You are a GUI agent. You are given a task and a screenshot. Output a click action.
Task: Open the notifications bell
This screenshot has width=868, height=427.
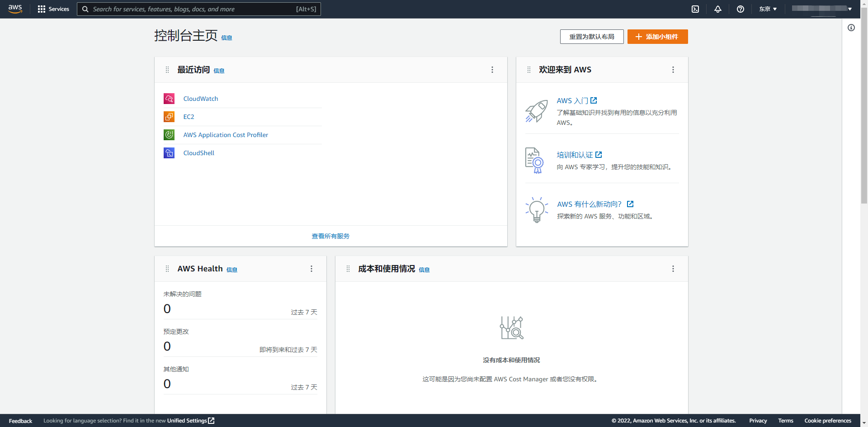718,9
